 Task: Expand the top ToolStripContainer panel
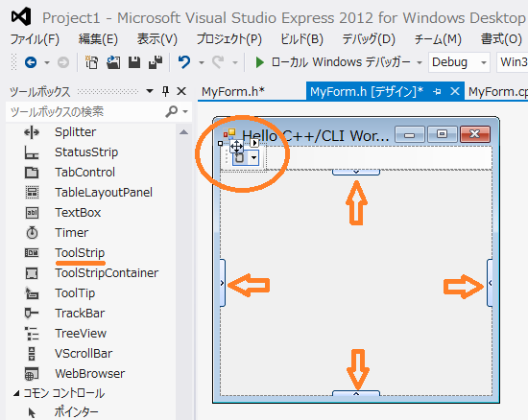[x=356, y=172]
